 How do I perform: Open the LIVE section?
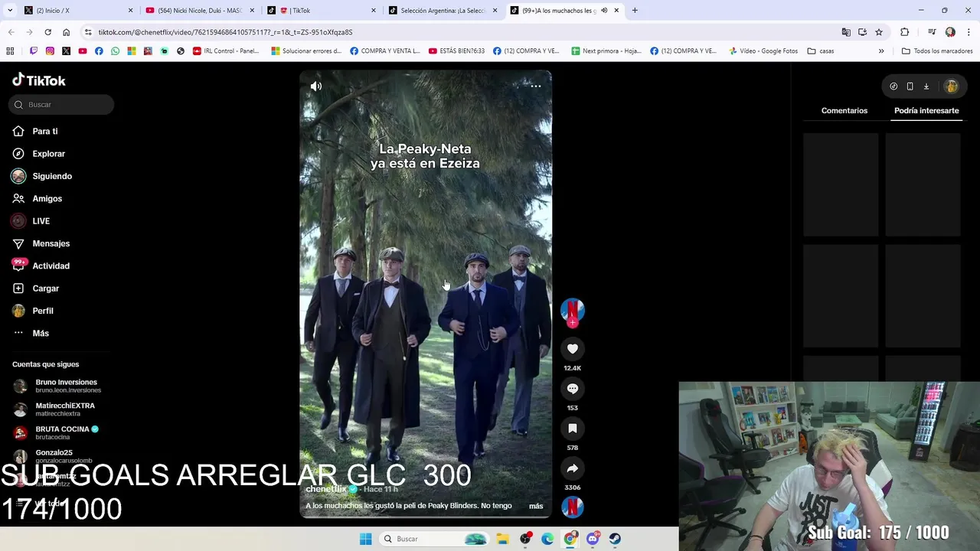[x=41, y=221]
